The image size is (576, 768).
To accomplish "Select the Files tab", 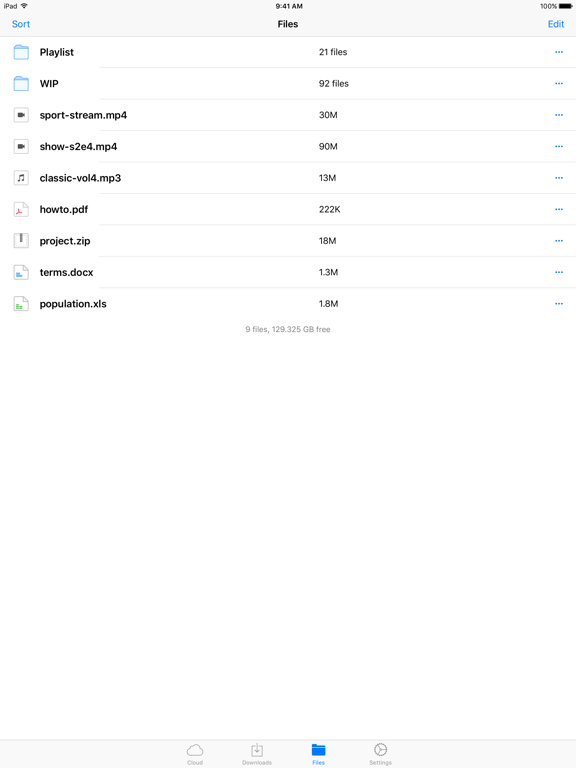I will click(318, 754).
